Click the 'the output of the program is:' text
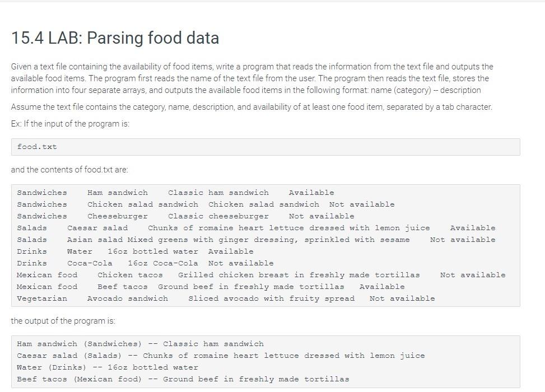This screenshot has height=392, width=545. 63,321
